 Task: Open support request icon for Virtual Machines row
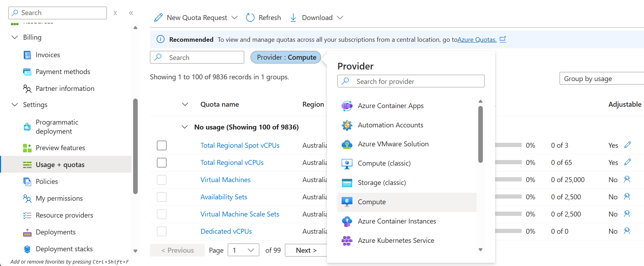627,179
